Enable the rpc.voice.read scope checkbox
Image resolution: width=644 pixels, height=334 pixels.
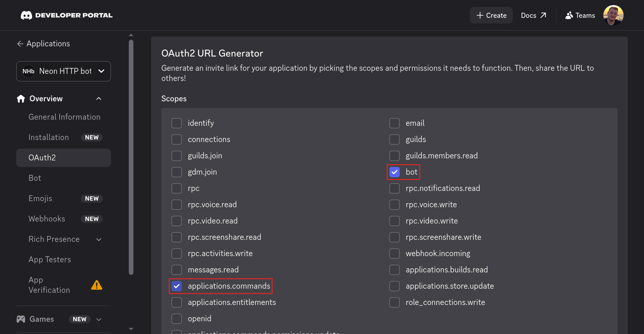[x=177, y=205]
